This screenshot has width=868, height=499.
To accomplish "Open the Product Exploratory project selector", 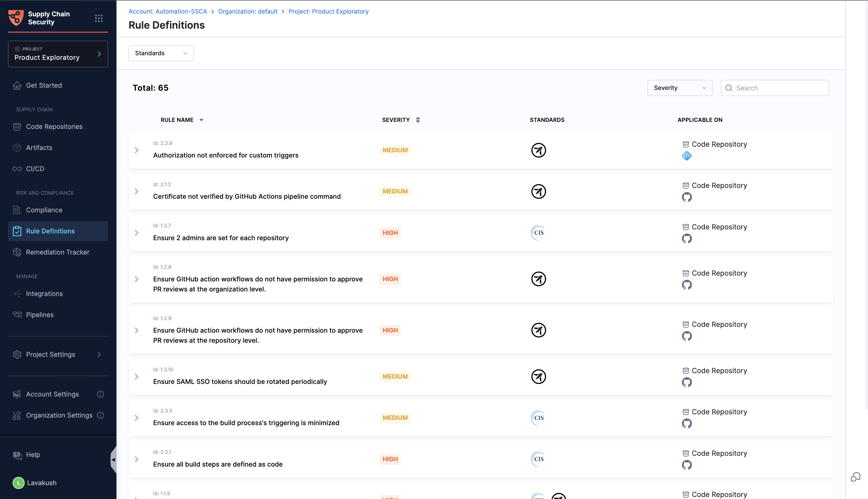I will pyautogui.click(x=58, y=54).
